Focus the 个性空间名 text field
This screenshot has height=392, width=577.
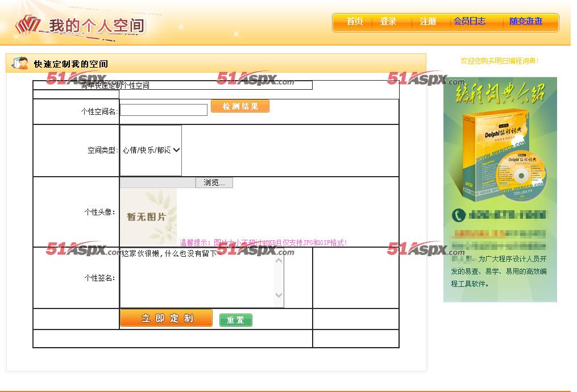coord(164,110)
